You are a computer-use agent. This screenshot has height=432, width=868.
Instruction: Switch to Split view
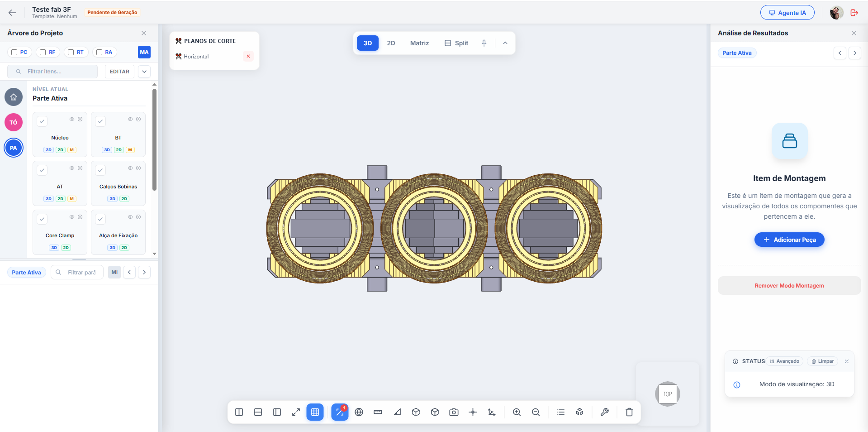pyautogui.click(x=456, y=43)
